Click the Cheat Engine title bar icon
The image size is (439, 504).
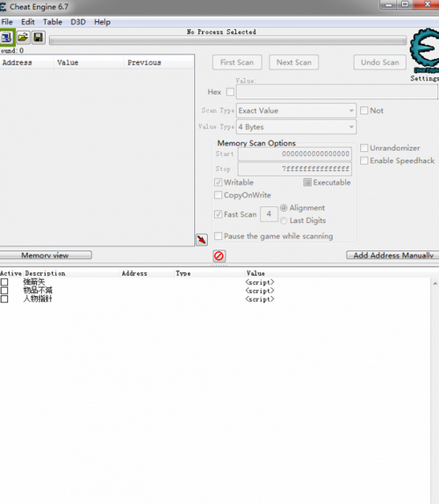[x=3, y=7]
